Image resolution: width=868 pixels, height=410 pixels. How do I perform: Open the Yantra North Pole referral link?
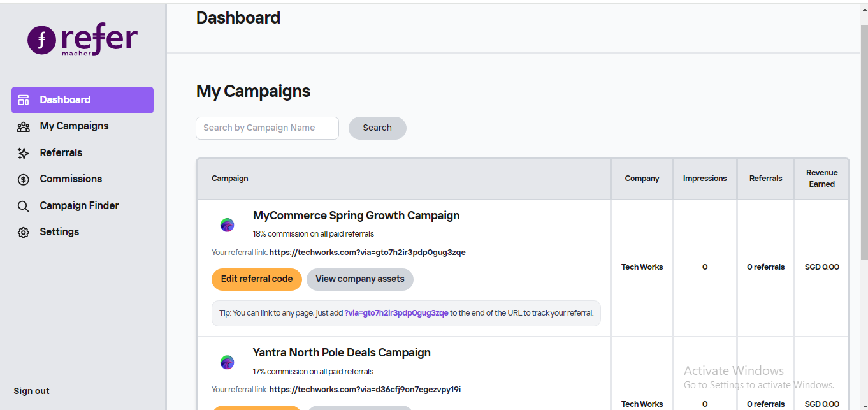click(x=365, y=390)
